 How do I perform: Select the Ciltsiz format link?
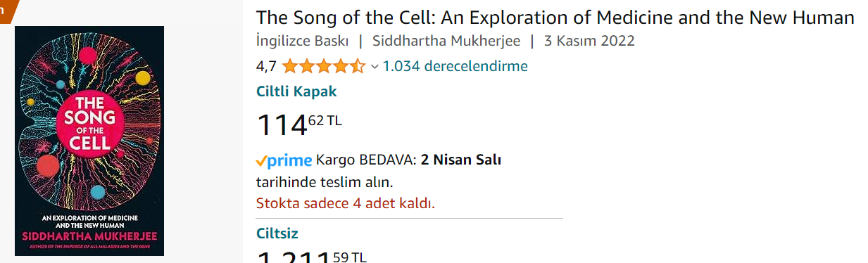click(277, 233)
